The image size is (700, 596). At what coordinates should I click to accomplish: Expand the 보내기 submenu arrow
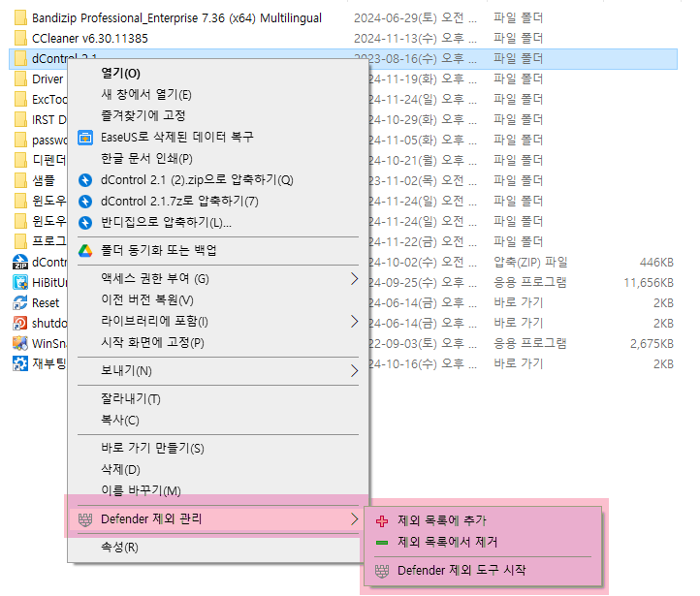tap(355, 371)
